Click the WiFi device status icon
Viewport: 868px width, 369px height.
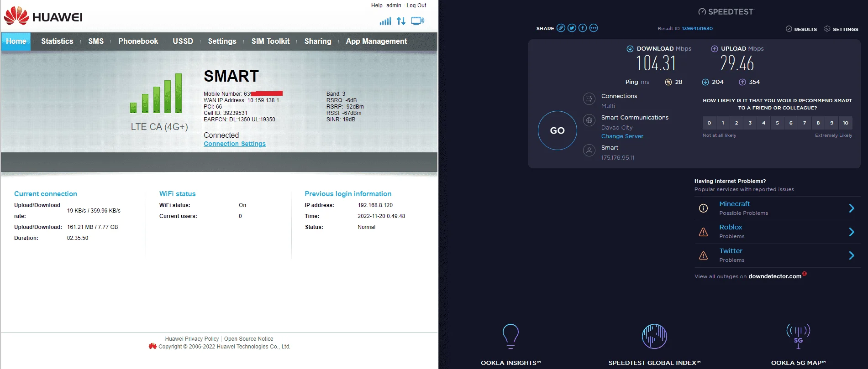click(417, 21)
